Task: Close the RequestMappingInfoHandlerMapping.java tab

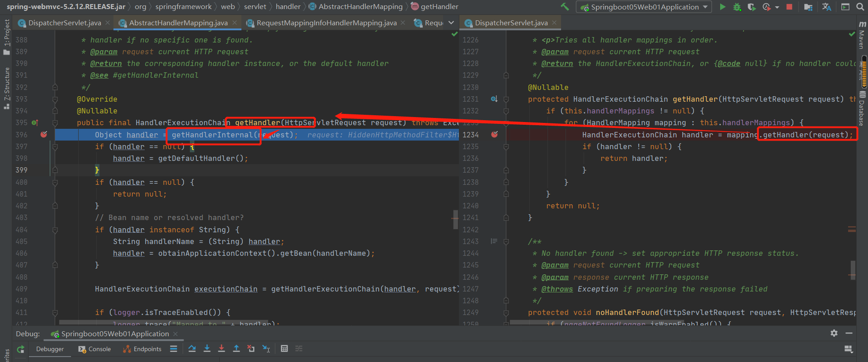Action: (403, 23)
